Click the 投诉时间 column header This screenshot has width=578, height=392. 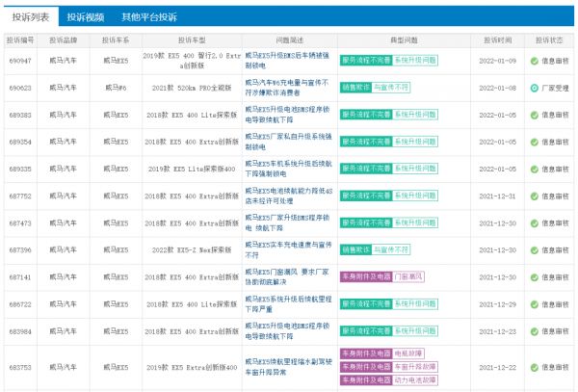tap(498, 40)
